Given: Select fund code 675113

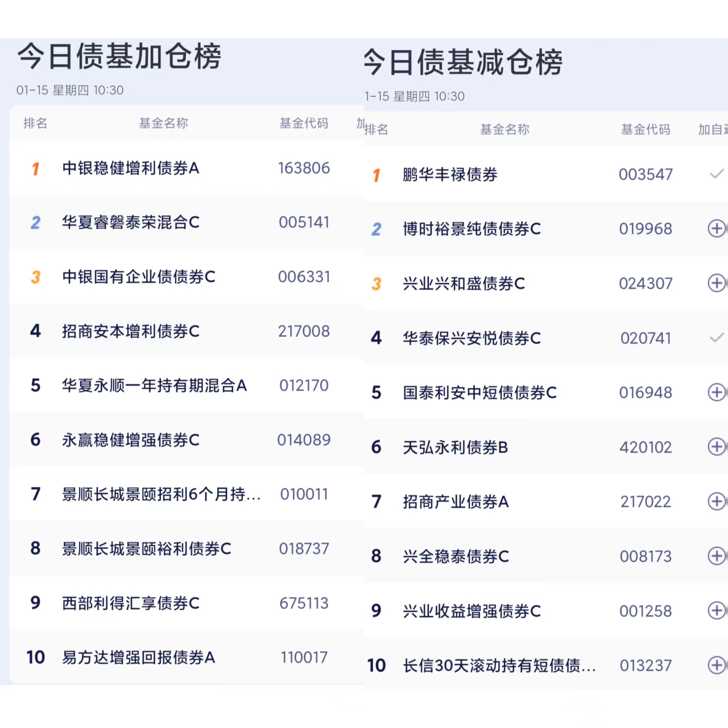Looking at the screenshot, I should pyautogui.click(x=304, y=603).
